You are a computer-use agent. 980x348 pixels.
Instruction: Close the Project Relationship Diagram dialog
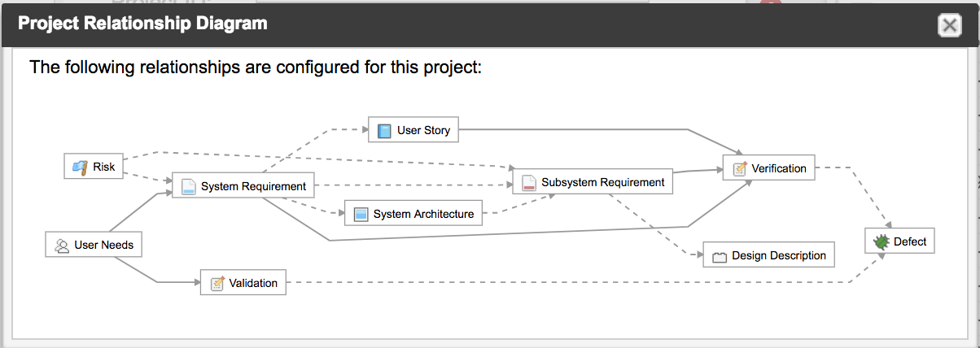coord(949,25)
